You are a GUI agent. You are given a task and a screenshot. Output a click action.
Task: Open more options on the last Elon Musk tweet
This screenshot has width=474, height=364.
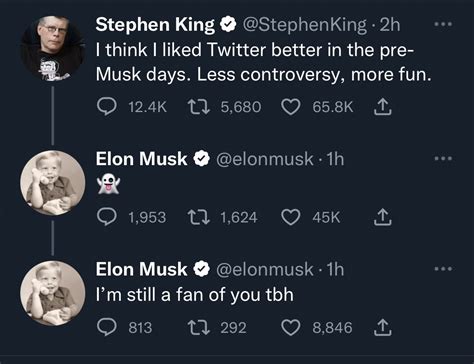[443, 269]
